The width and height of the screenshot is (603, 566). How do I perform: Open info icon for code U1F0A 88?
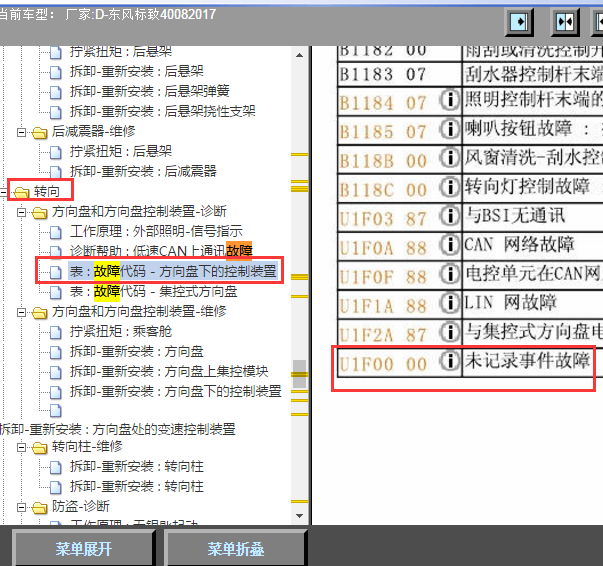(x=450, y=245)
